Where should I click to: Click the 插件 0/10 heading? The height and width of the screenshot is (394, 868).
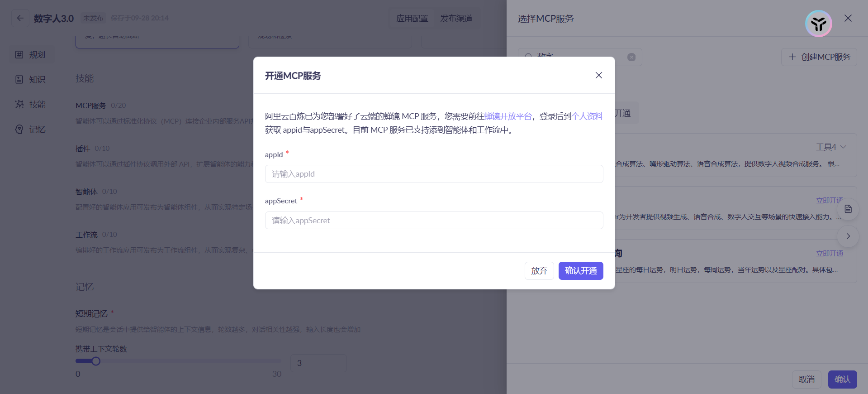pos(93,149)
